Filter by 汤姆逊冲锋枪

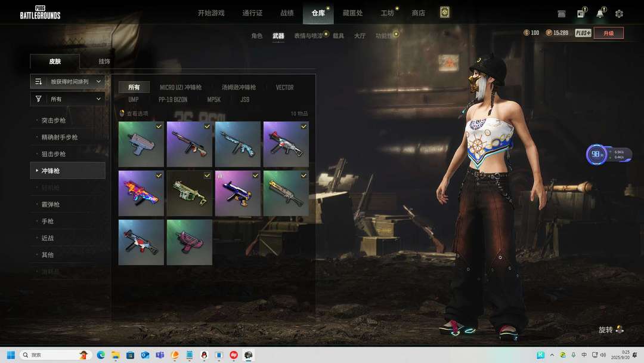click(x=239, y=87)
